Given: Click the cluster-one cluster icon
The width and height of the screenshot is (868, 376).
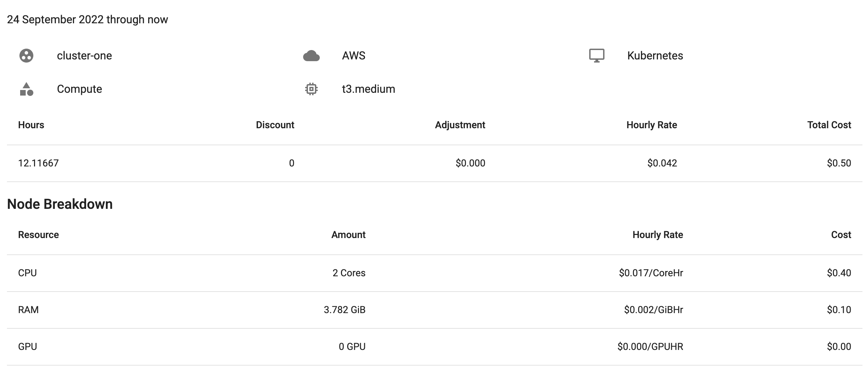Looking at the screenshot, I should pyautogui.click(x=27, y=56).
